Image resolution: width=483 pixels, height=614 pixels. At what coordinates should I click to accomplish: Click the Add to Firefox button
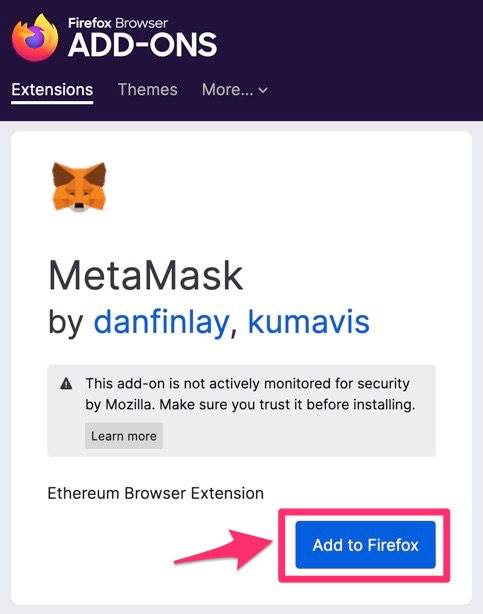[x=365, y=545]
